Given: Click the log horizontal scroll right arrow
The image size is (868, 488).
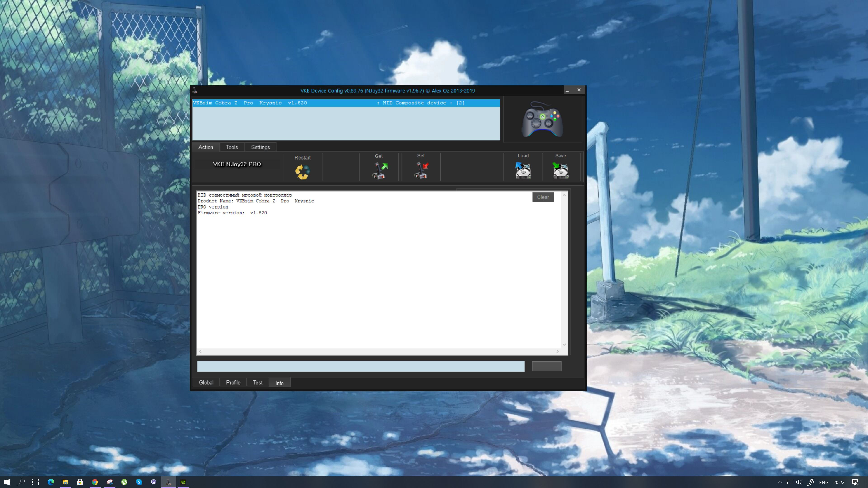Looking at the screenshot, I should click(557, 351).
